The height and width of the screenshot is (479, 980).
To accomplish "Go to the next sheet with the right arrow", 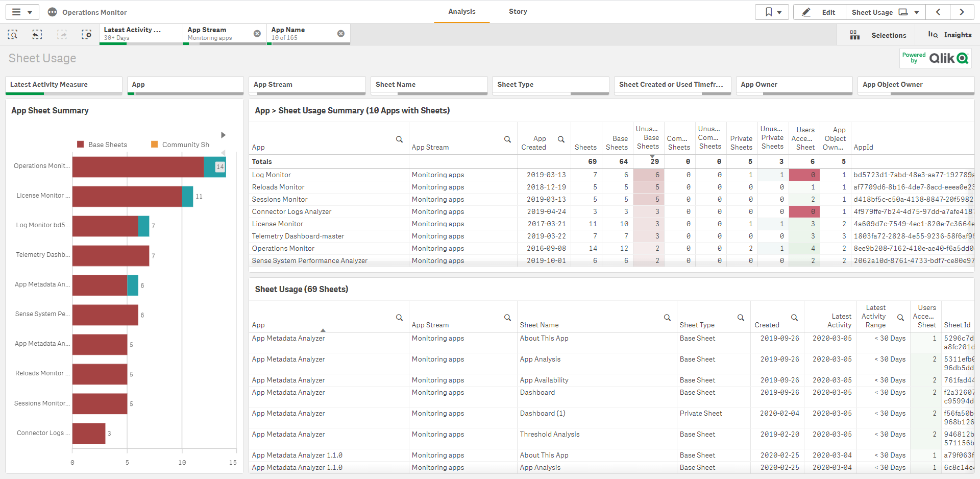I will point(962,12).
